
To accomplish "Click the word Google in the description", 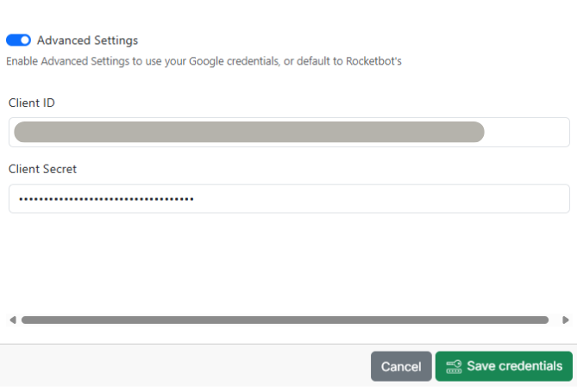I will tap(206, 61).
